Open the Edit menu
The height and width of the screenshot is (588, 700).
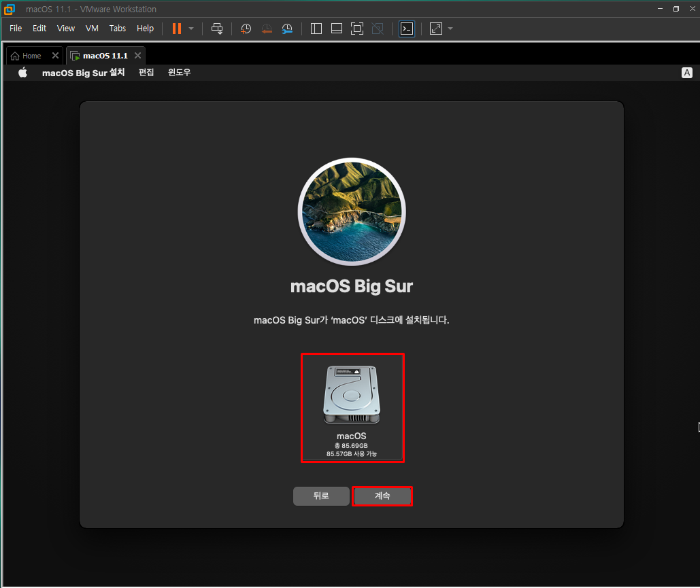click(x=39, y=28)
